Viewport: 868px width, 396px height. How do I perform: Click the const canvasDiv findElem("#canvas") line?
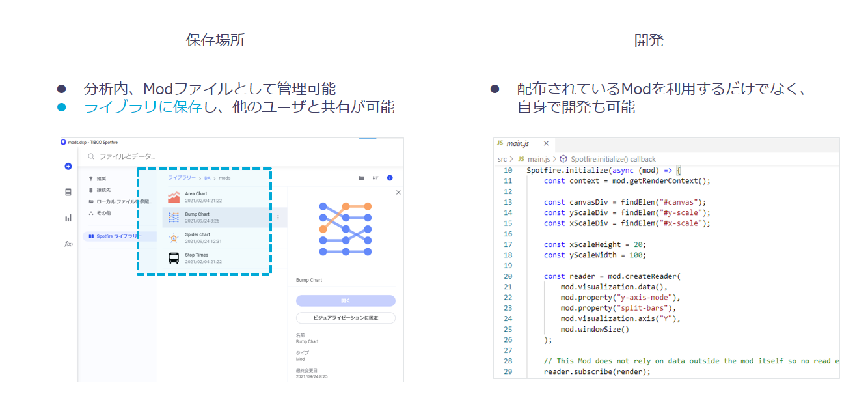(625, 202)
